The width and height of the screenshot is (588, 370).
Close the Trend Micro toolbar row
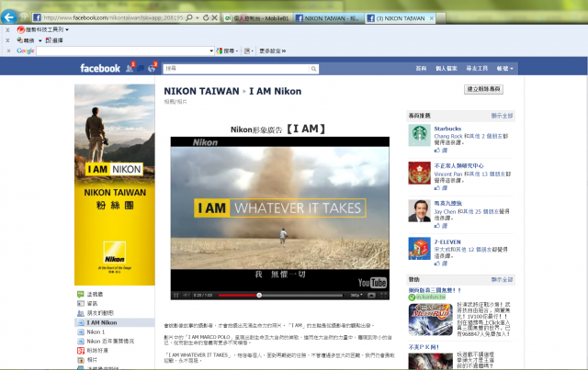[7, 29]
